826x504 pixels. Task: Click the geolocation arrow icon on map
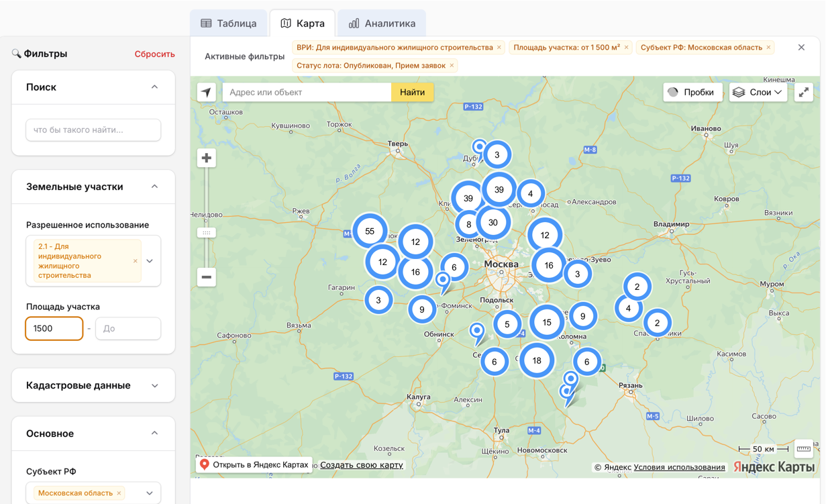coord(206,93)
